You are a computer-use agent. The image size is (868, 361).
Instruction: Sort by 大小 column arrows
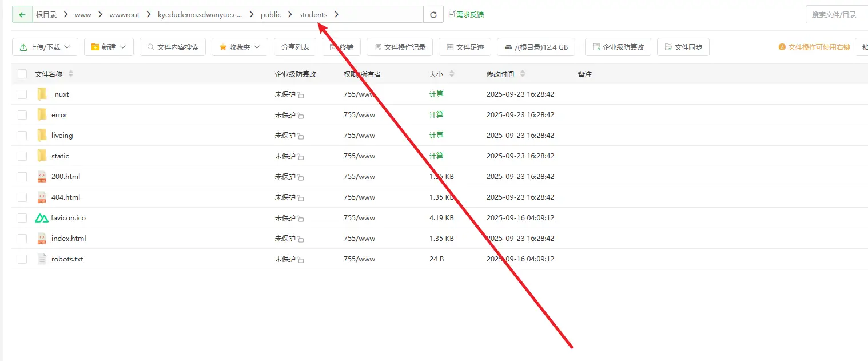452,74
